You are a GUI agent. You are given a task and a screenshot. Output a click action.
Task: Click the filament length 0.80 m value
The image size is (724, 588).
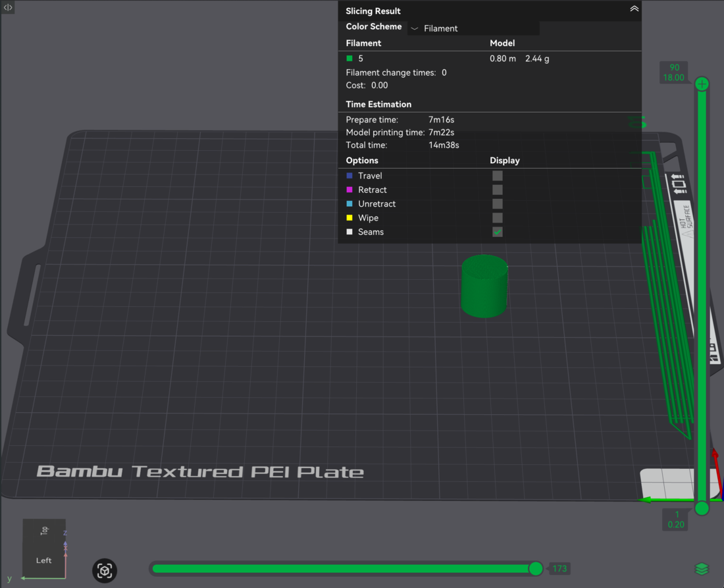click(503, 59)
